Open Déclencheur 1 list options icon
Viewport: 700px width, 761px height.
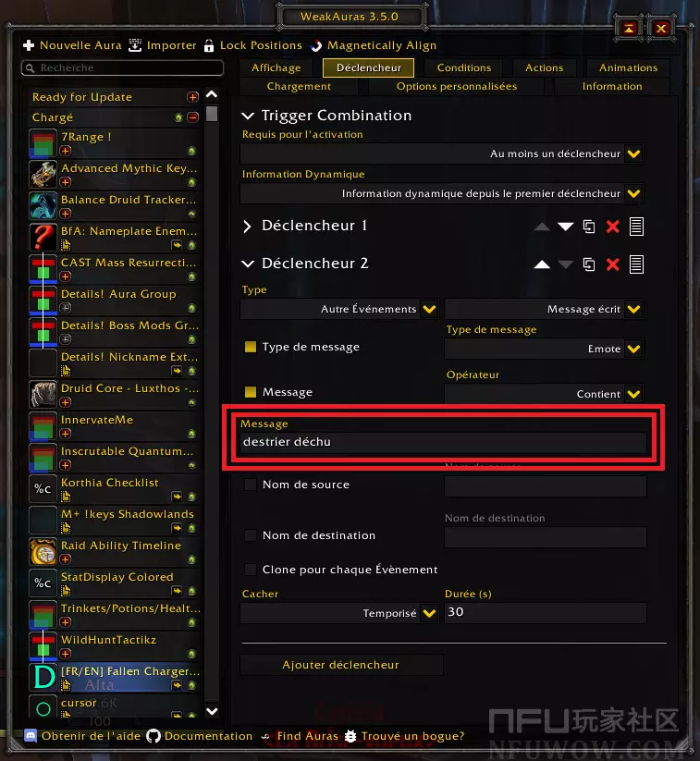pyautogui.click(x=636, y=227)
